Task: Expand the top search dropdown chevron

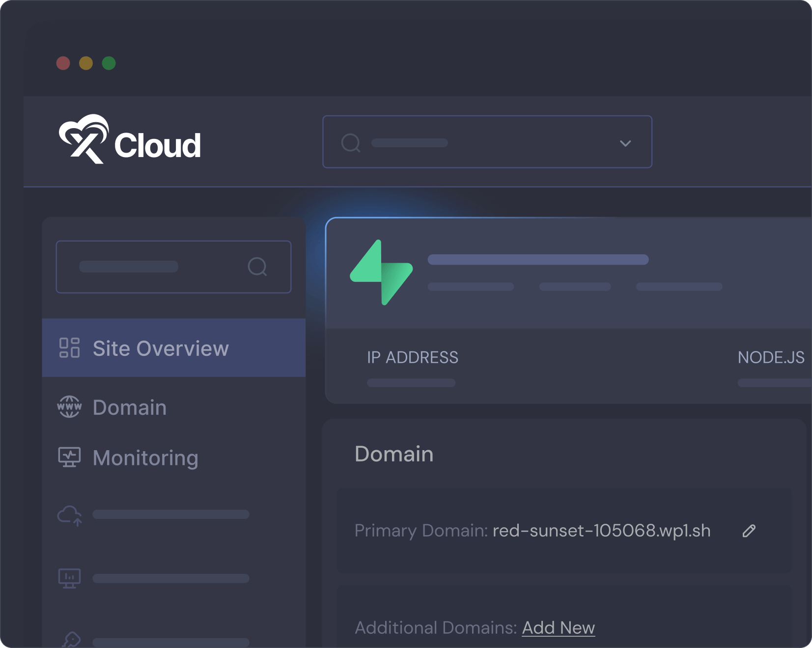Action: tap(625, 143)
